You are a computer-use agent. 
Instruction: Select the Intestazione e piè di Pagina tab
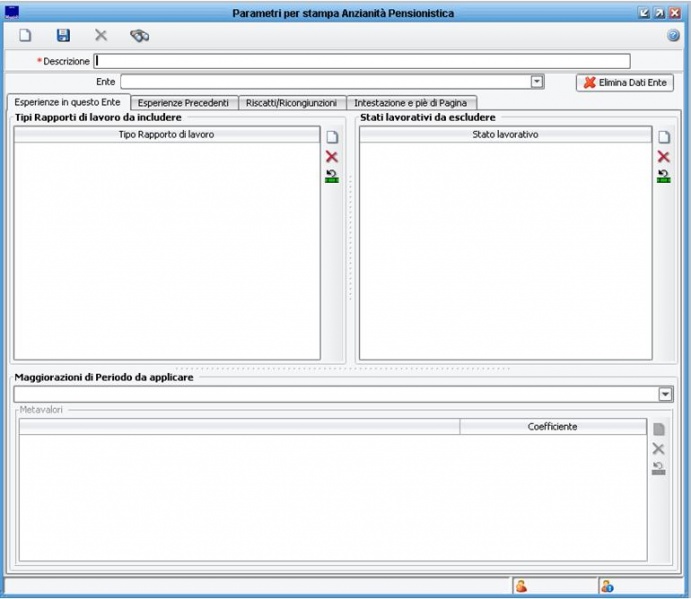tap(411, 103)
